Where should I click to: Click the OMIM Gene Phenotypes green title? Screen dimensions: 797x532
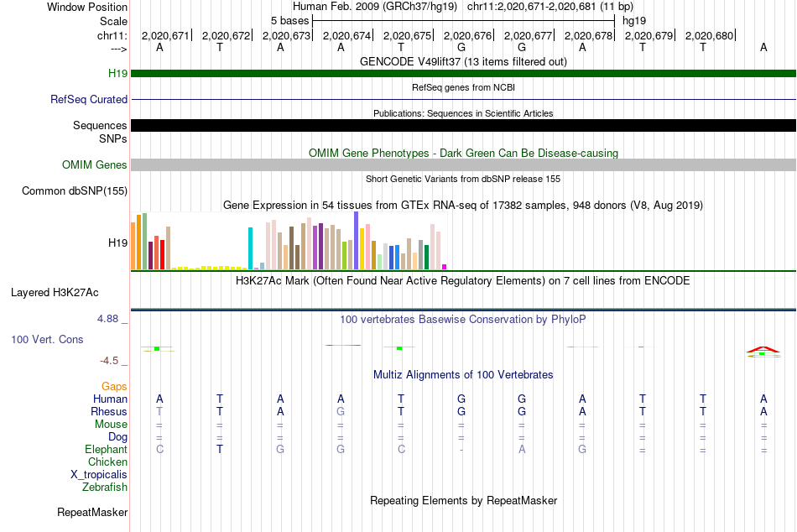(463, 153)
